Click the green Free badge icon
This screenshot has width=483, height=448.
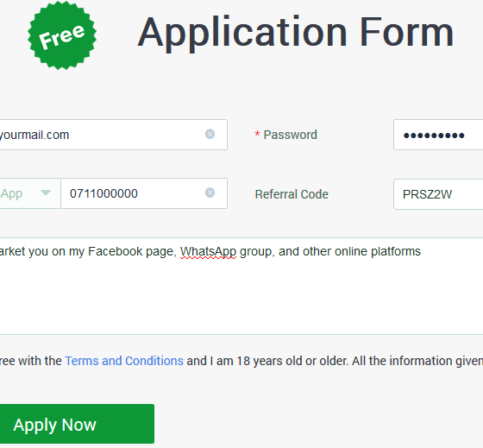click(x=62, y=35)
